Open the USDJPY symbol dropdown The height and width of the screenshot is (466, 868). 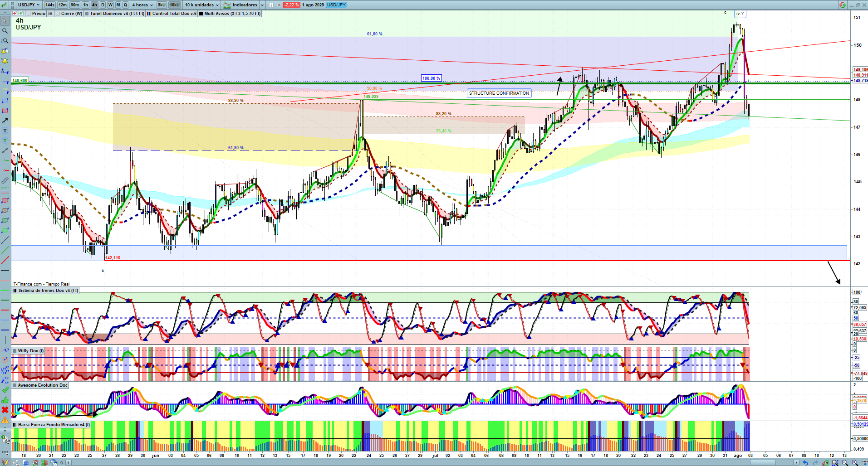29,5
